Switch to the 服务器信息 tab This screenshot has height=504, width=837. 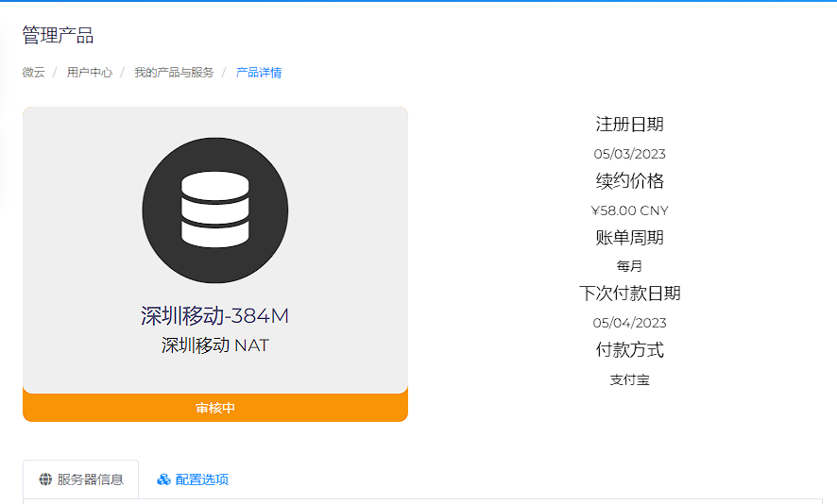tap(81, 479)
